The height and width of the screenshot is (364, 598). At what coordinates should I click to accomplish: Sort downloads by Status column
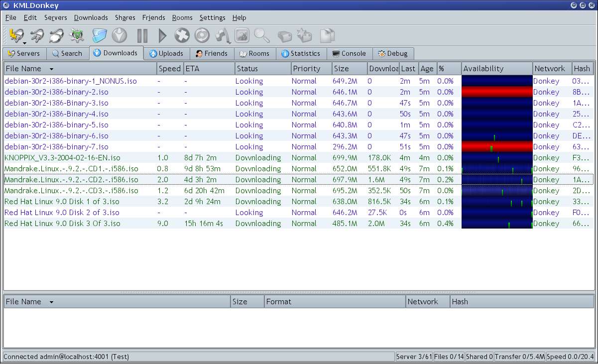pos(263,69)
